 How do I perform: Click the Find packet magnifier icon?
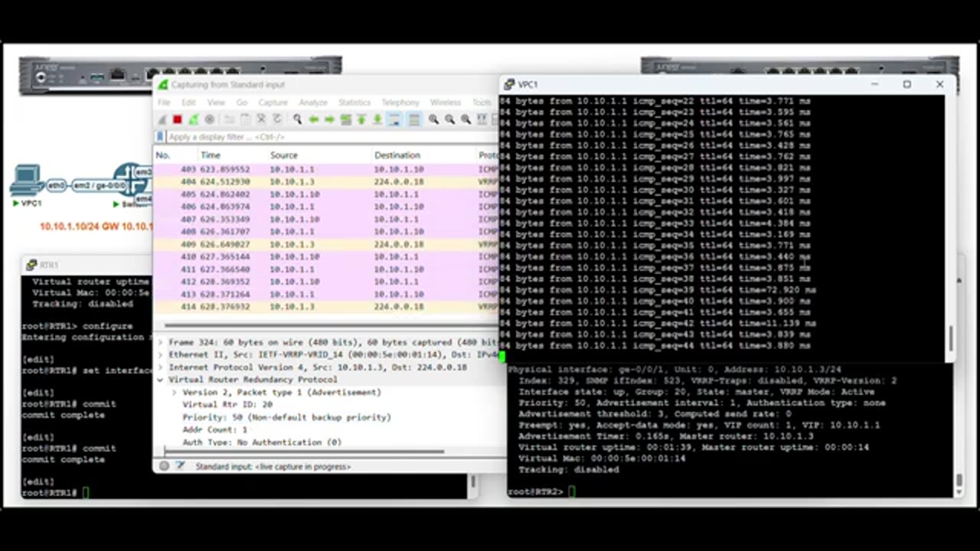point(297,119)
